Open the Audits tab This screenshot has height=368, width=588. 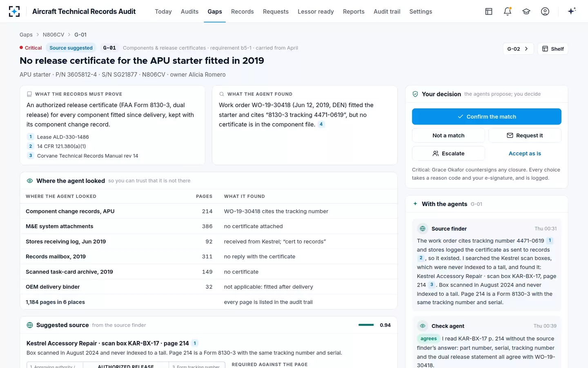pos(189,11)
